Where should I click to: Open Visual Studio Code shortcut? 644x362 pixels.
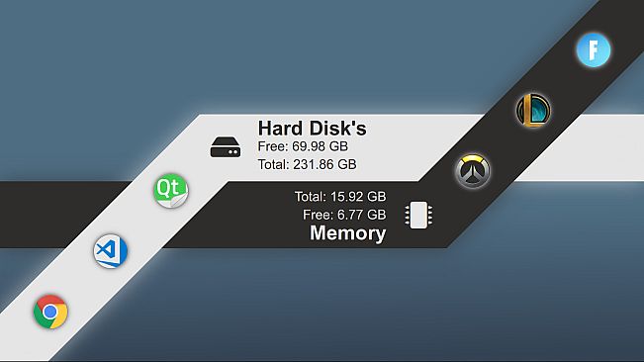click(111, 251)
